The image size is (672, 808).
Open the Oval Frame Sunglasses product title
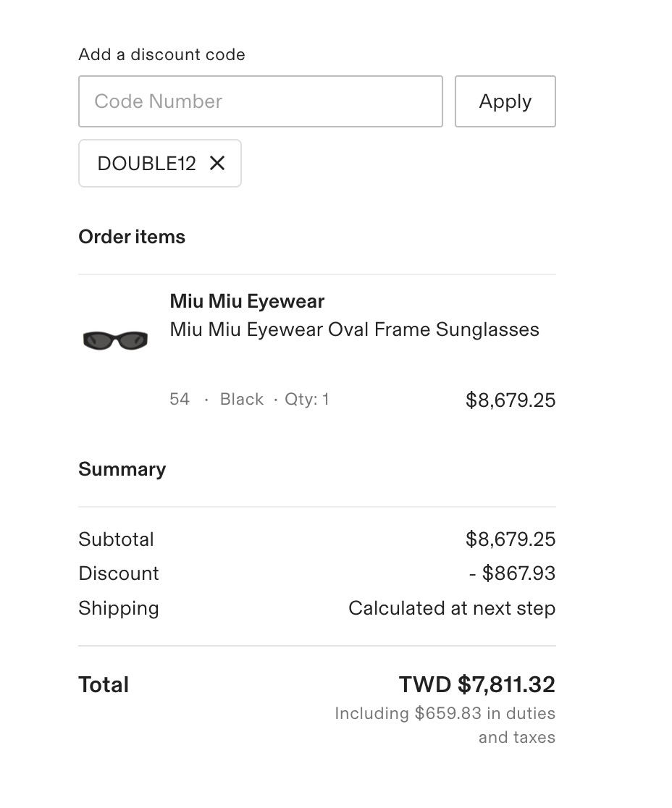coord(354,329)
